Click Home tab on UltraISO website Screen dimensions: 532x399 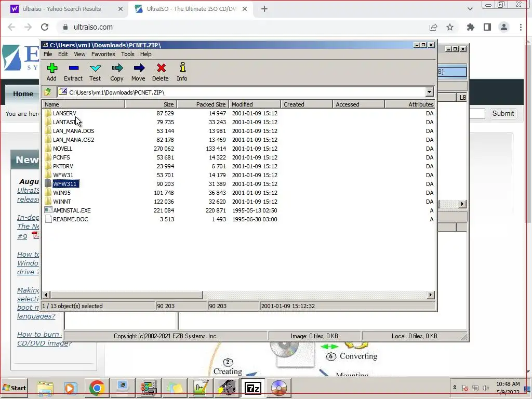[x=23, y=94]
